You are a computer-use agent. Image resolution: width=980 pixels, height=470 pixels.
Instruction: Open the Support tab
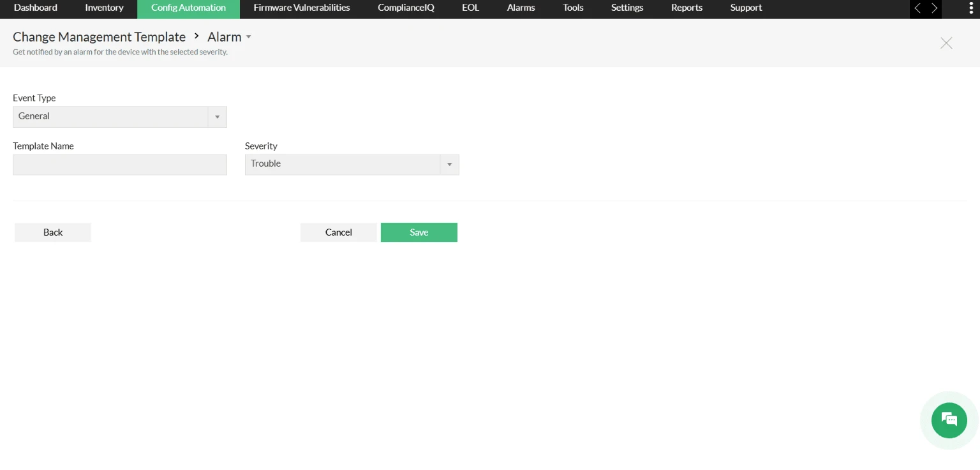tap(746, 8)
